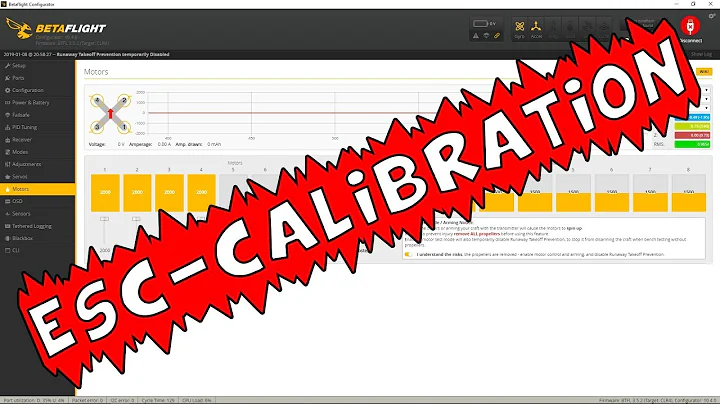Click motor 2 output bar showing 2000

point(137,193)
